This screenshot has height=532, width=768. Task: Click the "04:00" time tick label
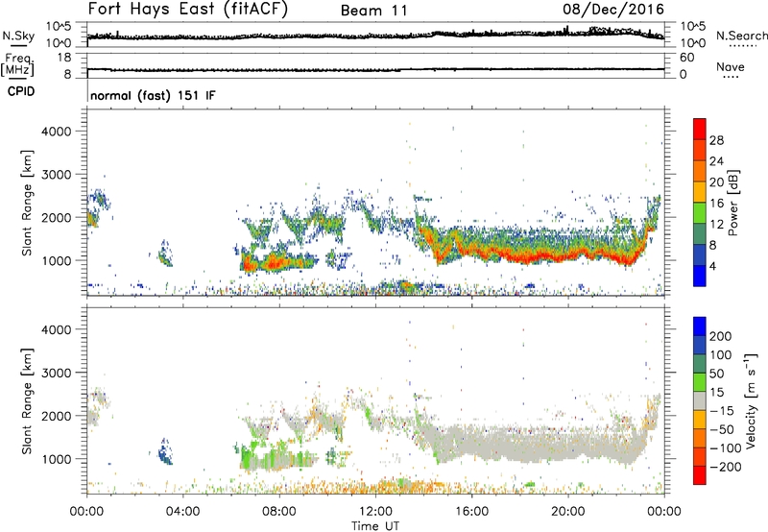coord(182,512)
